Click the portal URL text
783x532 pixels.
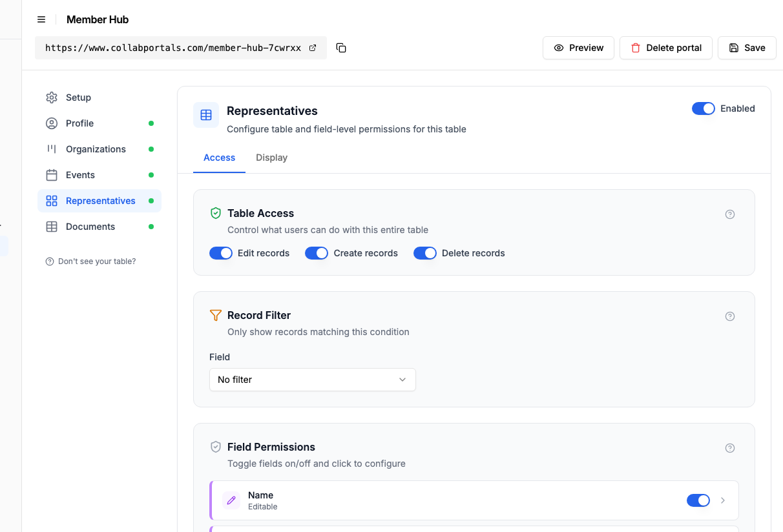(173, 48)
